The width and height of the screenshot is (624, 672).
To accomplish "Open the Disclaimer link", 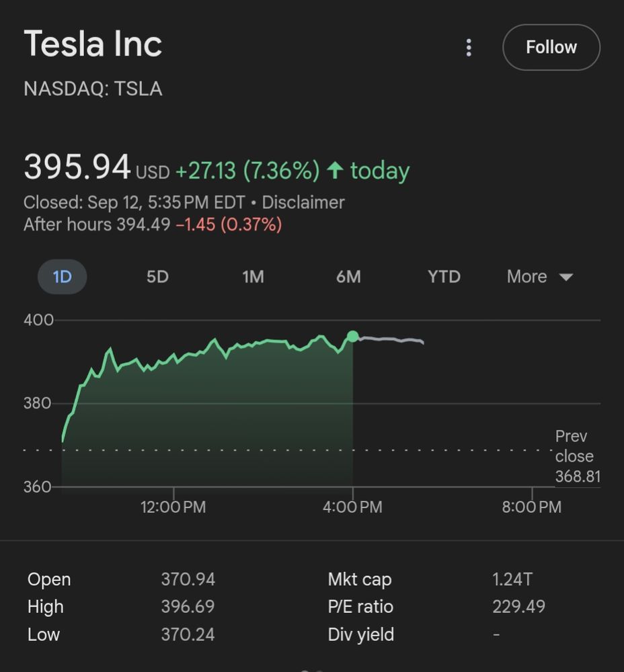I will (x=303, y=203).
